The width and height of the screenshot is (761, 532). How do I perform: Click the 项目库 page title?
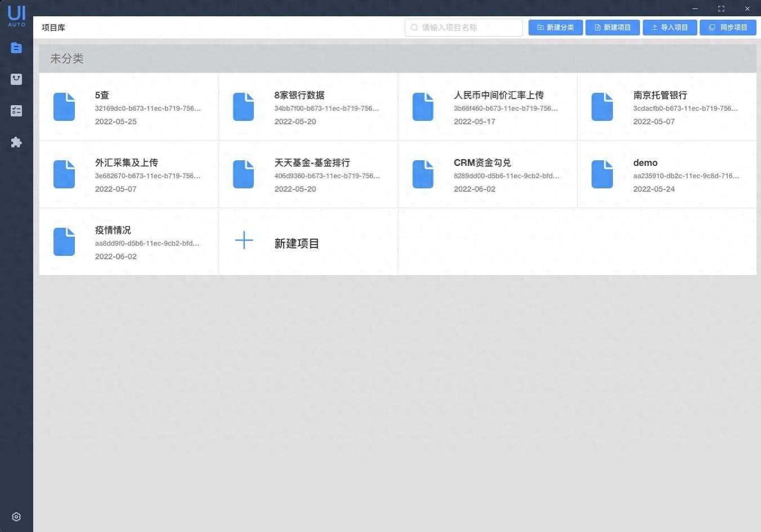[x=53, y=28]
